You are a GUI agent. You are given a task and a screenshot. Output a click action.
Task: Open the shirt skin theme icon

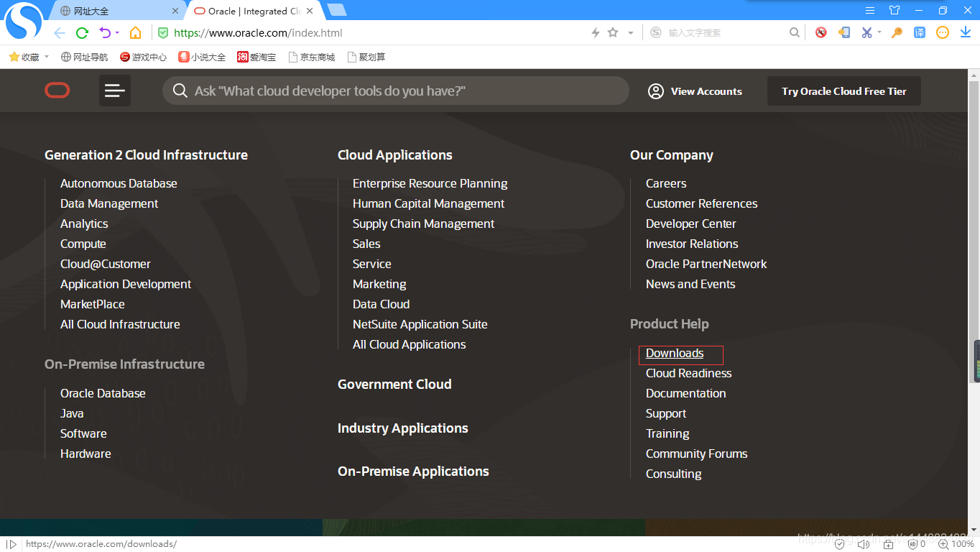[895, 10]
